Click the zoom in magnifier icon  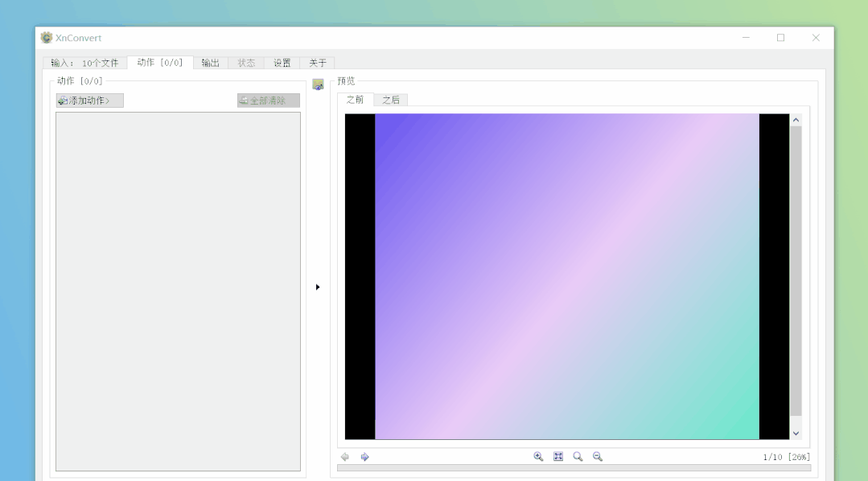click(x=538, y=456)
